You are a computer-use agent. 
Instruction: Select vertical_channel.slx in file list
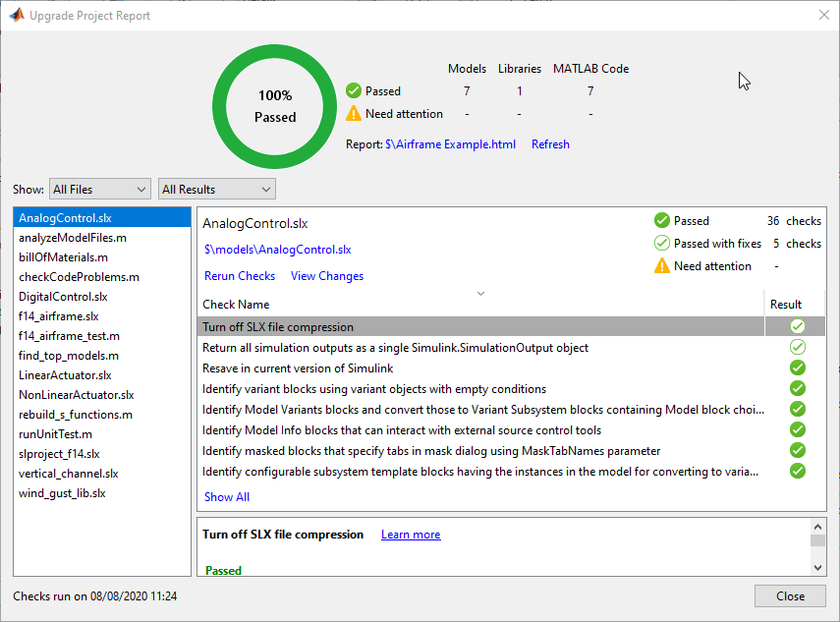point(102,474)
